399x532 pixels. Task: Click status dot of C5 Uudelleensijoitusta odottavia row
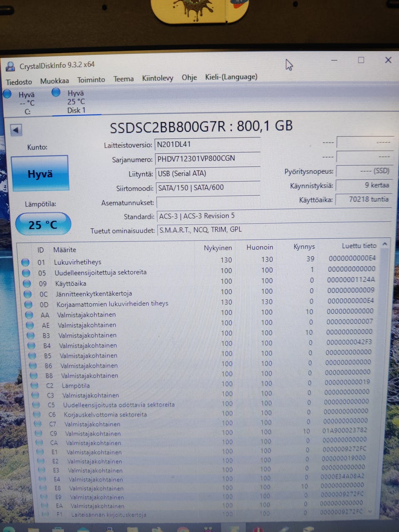tap(36, 405)
